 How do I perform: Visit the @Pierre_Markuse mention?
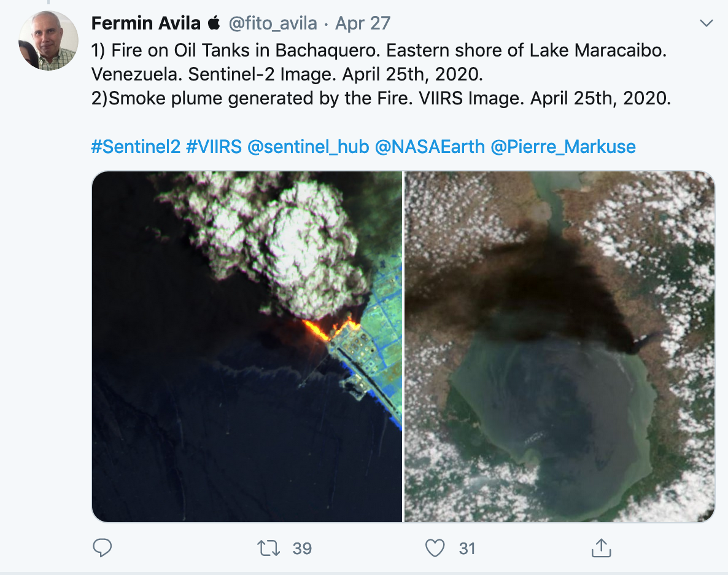click(563, 147)
